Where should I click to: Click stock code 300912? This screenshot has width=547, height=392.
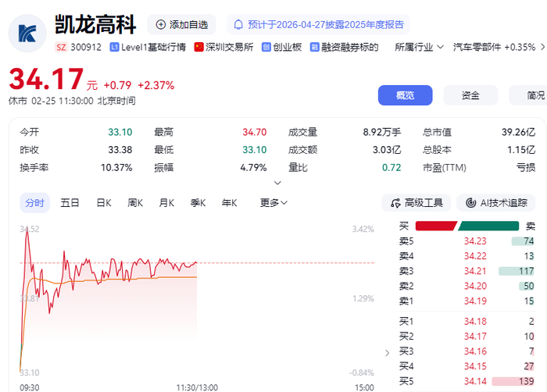pyautogui.click(x=86, y=47)
